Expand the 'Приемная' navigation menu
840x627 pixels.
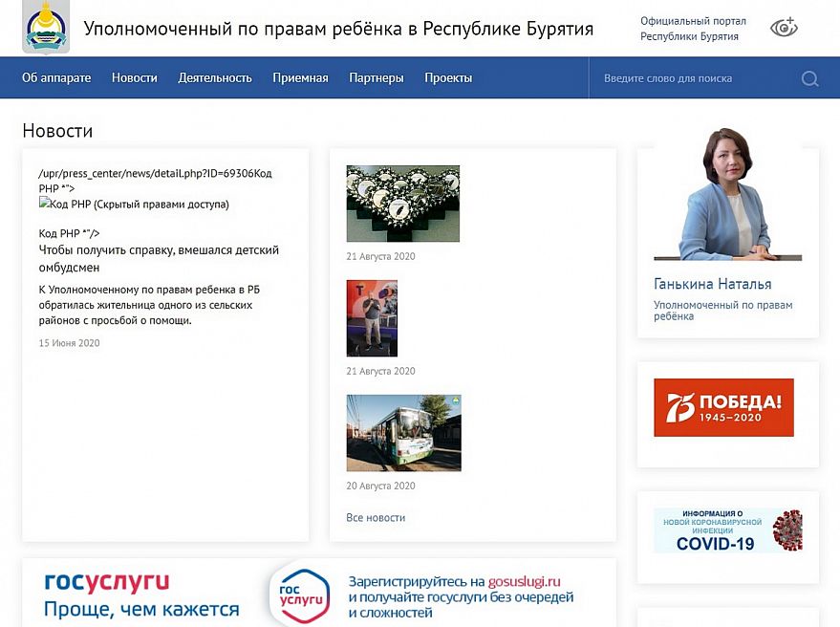300,78
